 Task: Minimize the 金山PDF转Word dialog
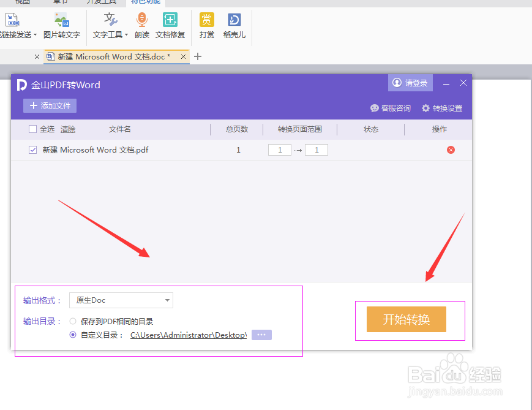pyautogui.click(x=446, y=83)
